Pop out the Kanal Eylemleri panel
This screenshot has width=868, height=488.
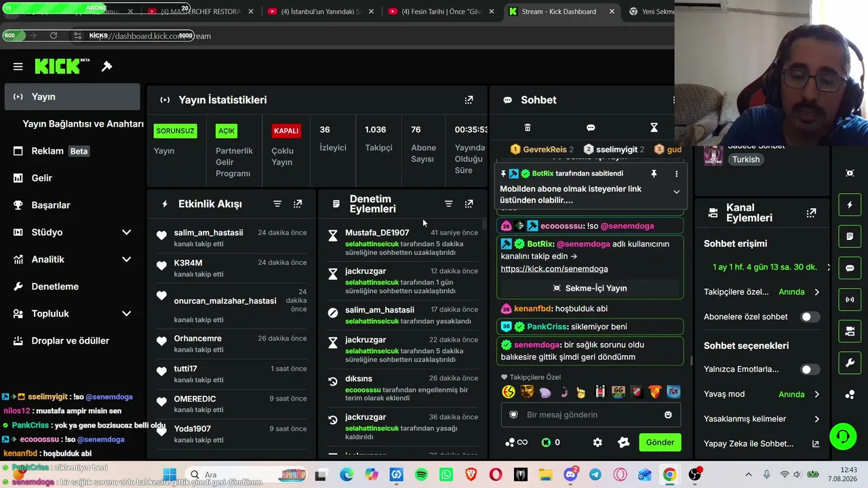point(811,213)
